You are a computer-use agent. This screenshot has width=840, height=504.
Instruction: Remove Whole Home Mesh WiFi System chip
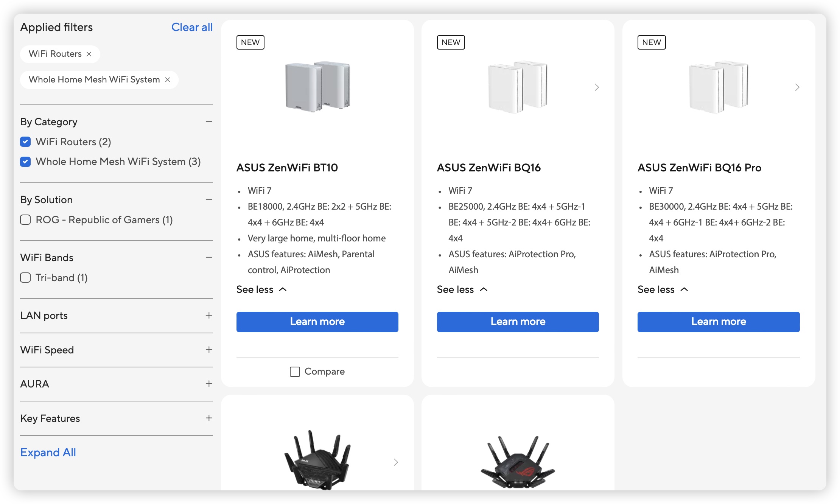coord(168,80)
